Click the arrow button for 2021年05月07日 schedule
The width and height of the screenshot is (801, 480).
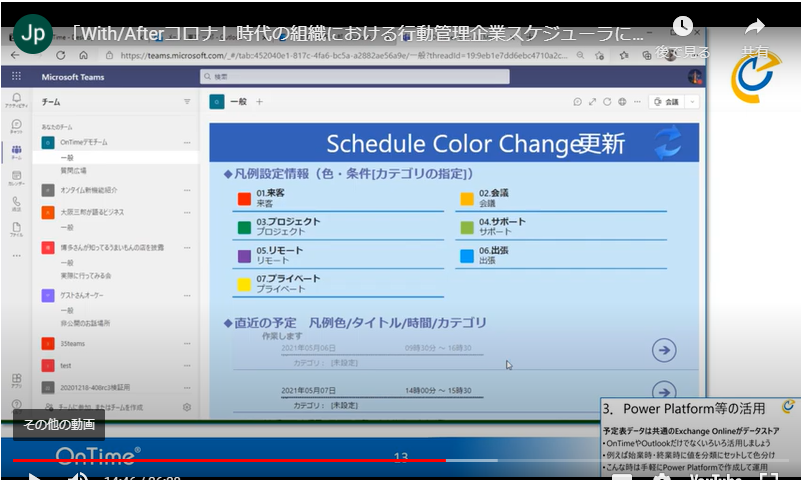(x=664, y=391)
